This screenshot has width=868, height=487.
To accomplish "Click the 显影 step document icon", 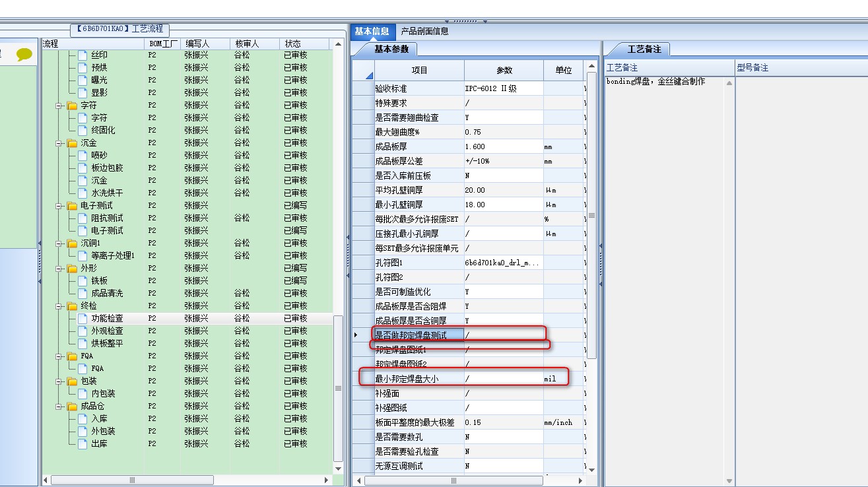I will [x=83, y=92].
